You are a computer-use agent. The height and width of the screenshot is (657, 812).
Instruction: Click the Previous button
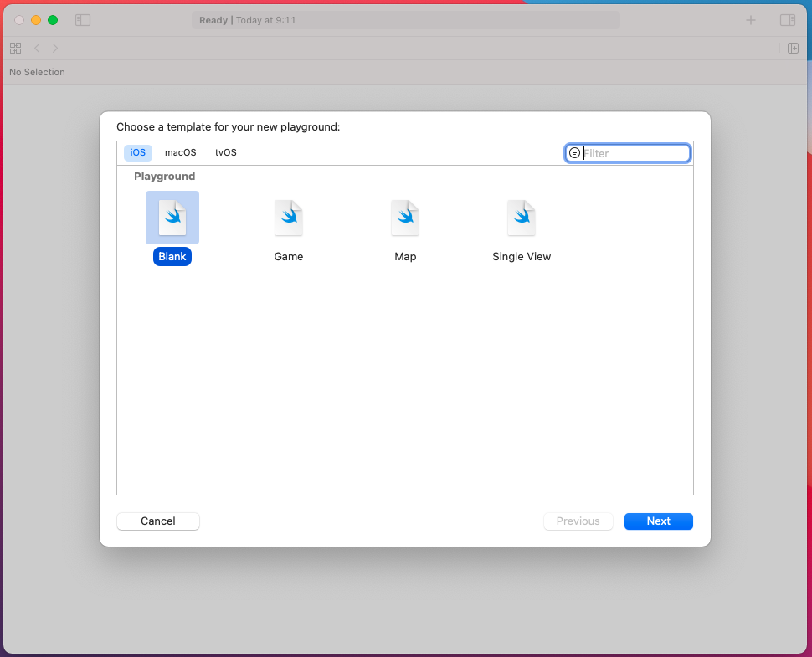coord(578,521)
